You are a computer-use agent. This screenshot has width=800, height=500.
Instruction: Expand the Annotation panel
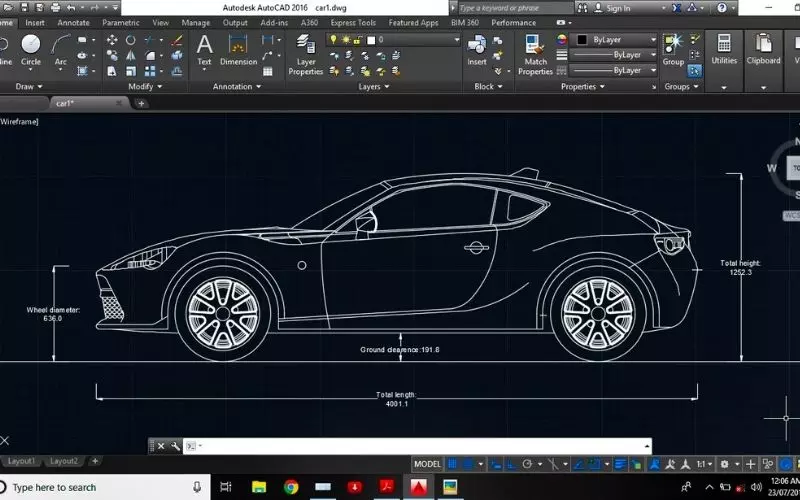(237, 87)
